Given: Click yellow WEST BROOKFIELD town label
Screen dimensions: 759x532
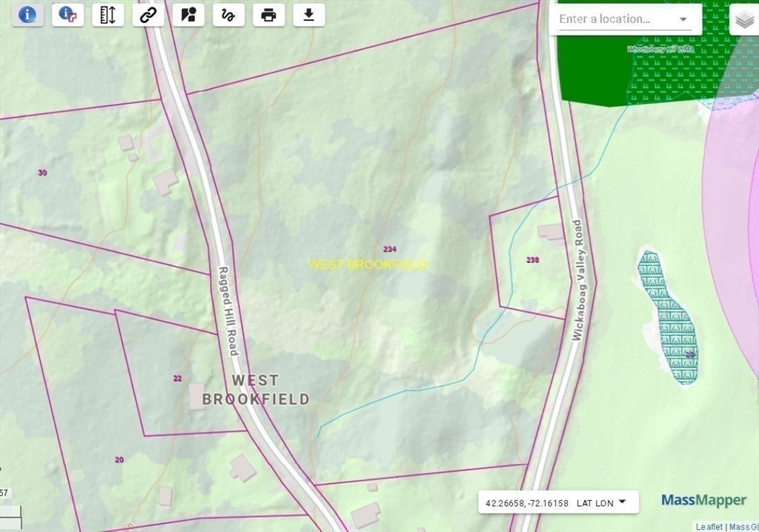Looking at the screenshot, I should [368, 265].
